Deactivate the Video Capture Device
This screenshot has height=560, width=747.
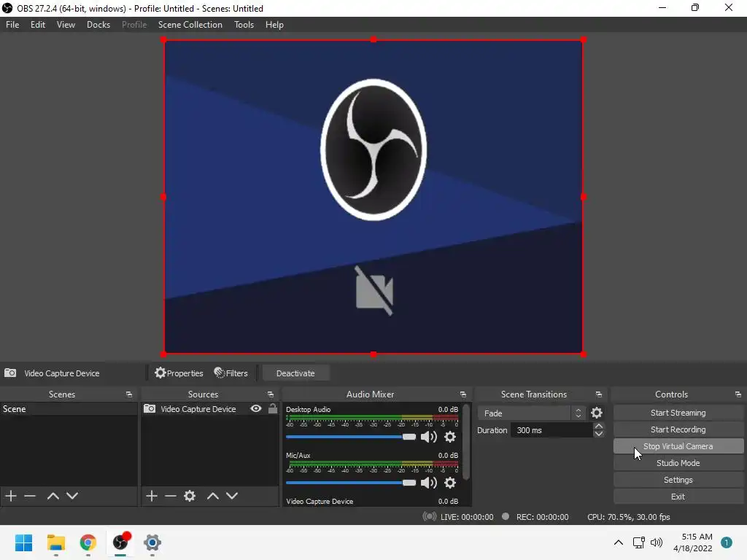(x=295, y=373)
